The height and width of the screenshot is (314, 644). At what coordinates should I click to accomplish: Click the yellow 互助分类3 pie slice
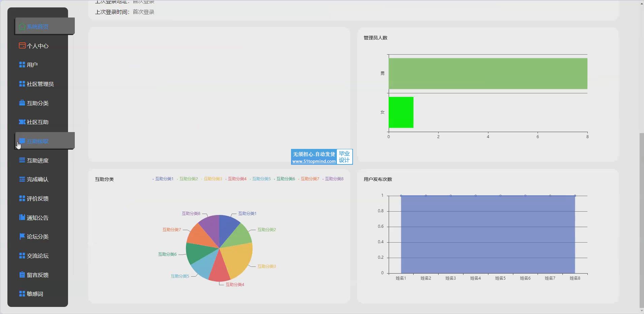237,259
